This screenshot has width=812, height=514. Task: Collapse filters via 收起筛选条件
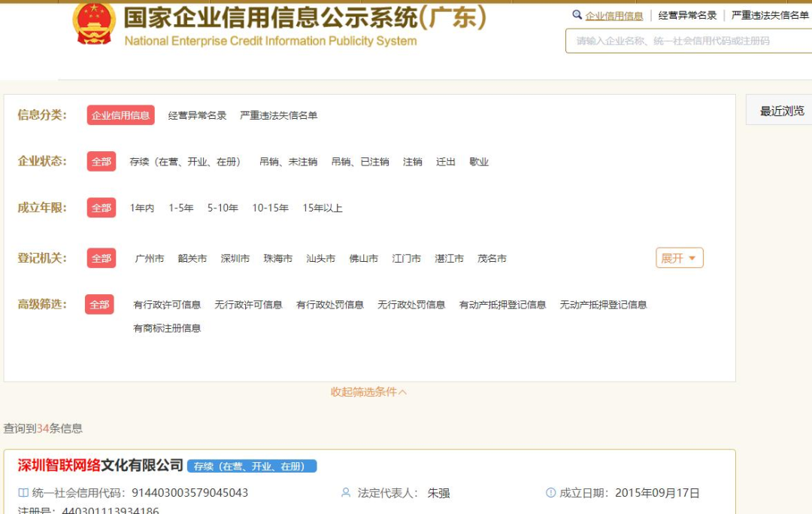367,391
